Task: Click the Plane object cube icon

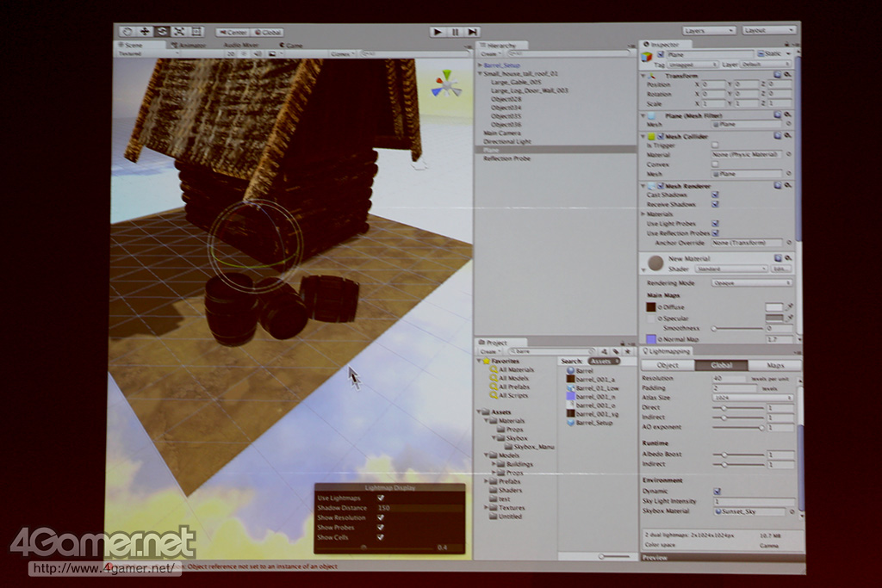Action: pyautogui.click(x=647, y=57)
